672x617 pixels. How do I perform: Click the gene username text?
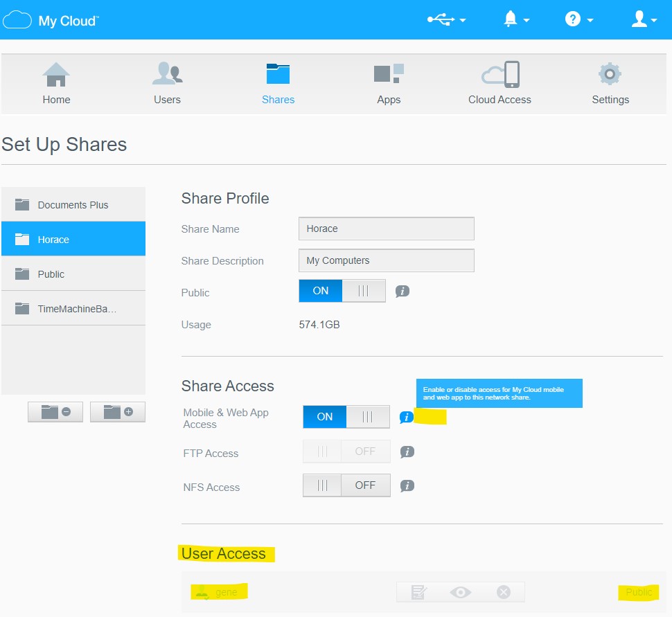(x=227, y=592)
